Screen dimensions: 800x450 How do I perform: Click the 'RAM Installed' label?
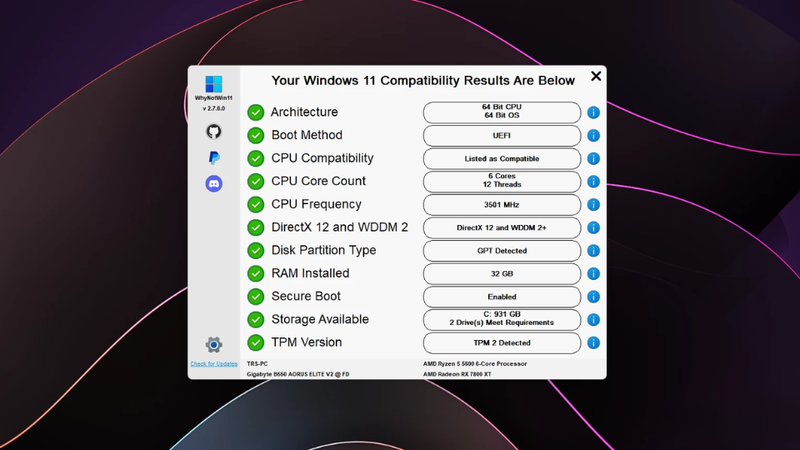click(x=310, y=273)
